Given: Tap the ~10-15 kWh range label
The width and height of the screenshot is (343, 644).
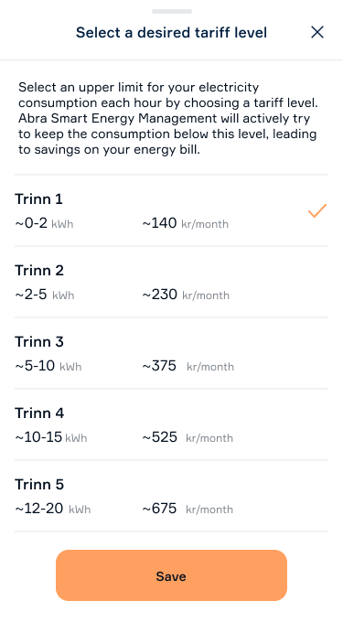Looking at the screenshot, I should coord(51,437).
